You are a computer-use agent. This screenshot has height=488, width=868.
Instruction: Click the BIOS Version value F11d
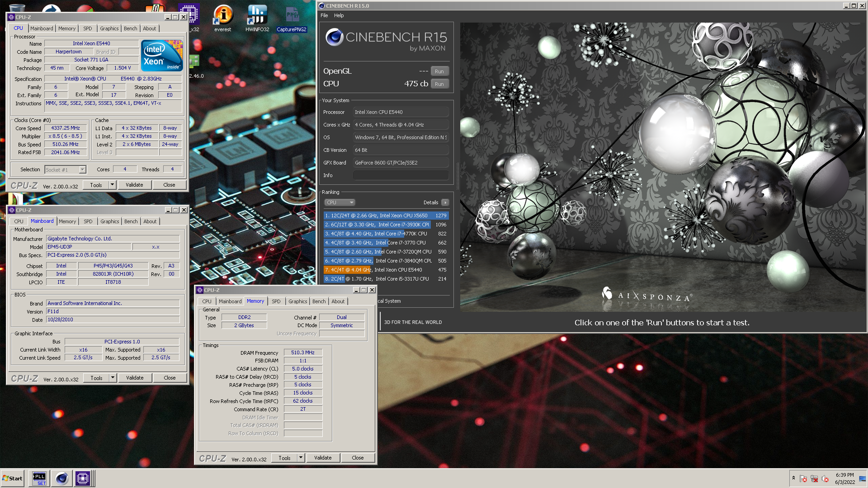tap(113, 311)
